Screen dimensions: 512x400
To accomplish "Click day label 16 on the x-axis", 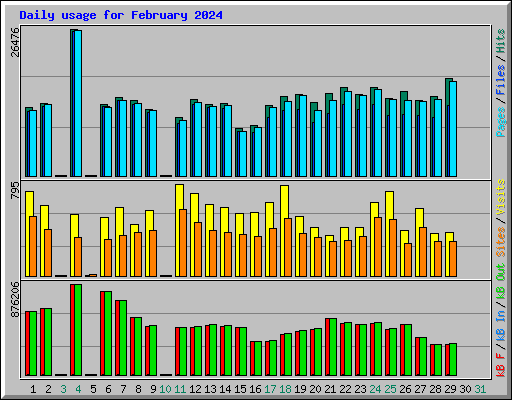I will pyautogui.click(x=255, y=389).
